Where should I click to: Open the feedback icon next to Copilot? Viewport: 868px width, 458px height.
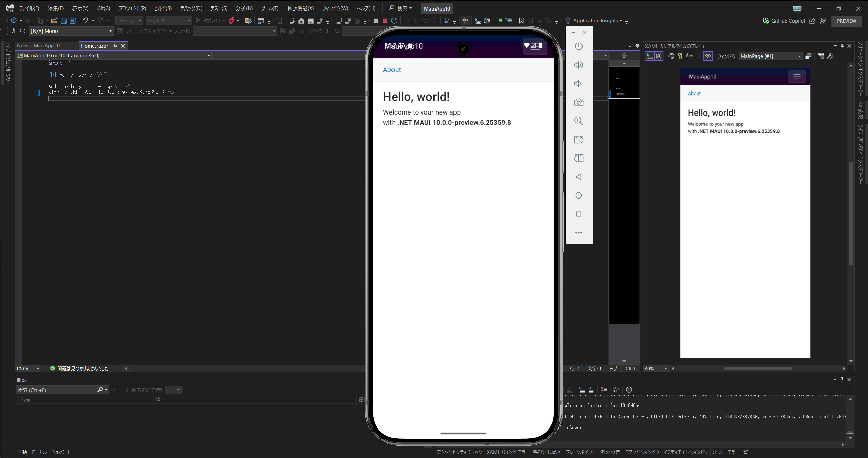pos(823,21)
